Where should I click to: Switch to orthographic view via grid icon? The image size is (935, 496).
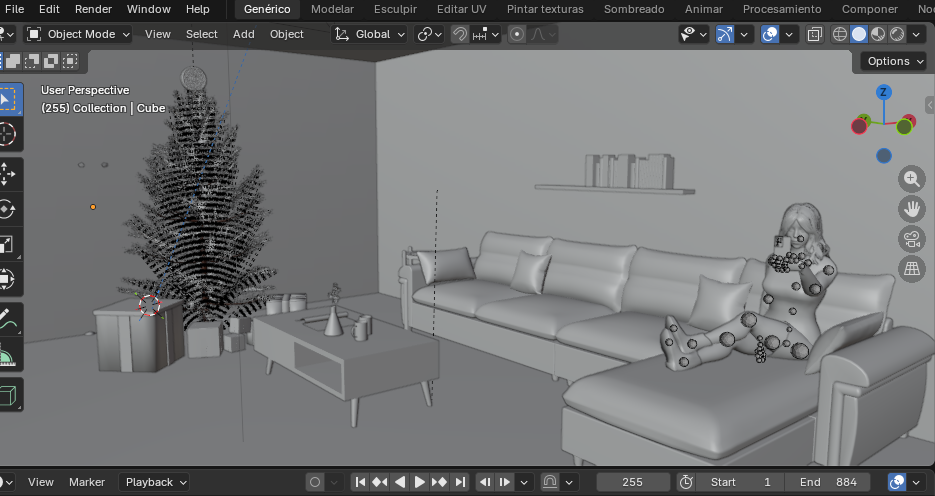pyautogui.click(x=911, y=268)
